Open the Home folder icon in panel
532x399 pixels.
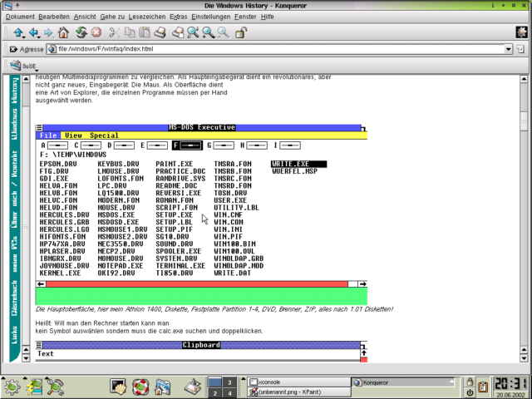coord(163,387)
